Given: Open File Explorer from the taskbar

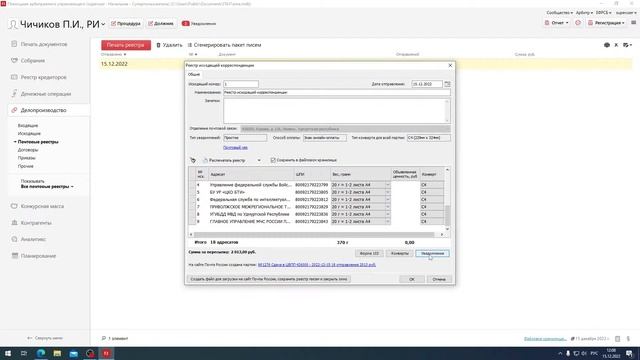Looking at the screenshot, I should [x=57, y=353].
